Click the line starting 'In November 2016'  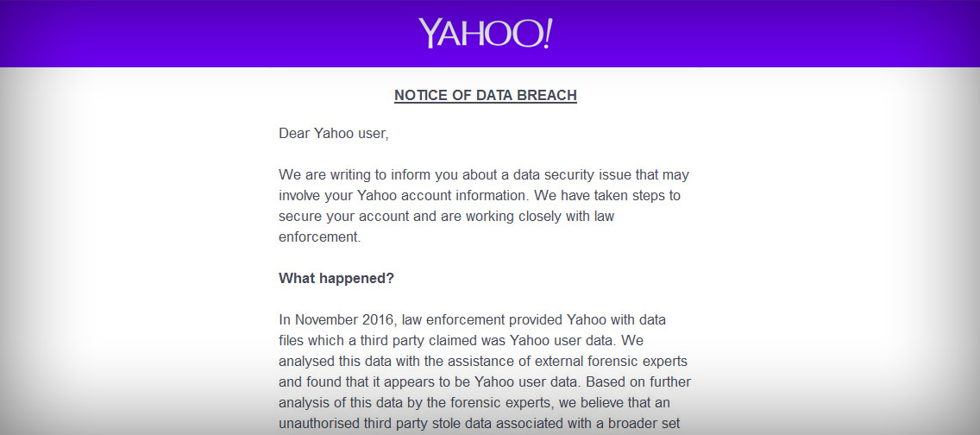(473, 320)
